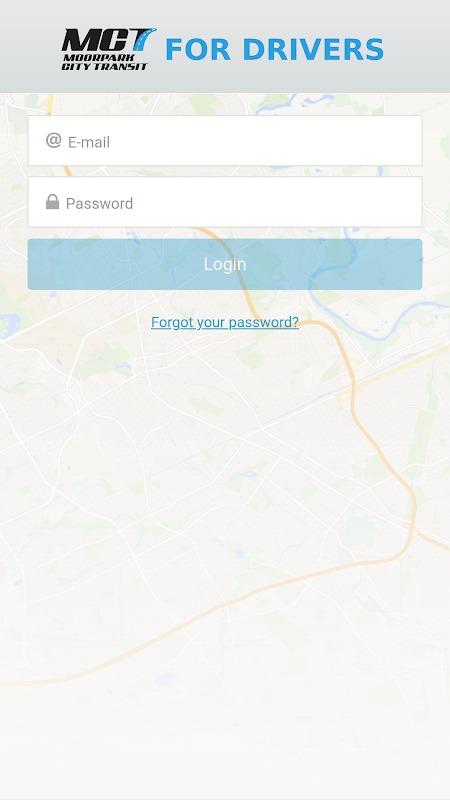Click the @ icon in the E-mail field
This screenshot has width=450, height=800.
[53, 140]
